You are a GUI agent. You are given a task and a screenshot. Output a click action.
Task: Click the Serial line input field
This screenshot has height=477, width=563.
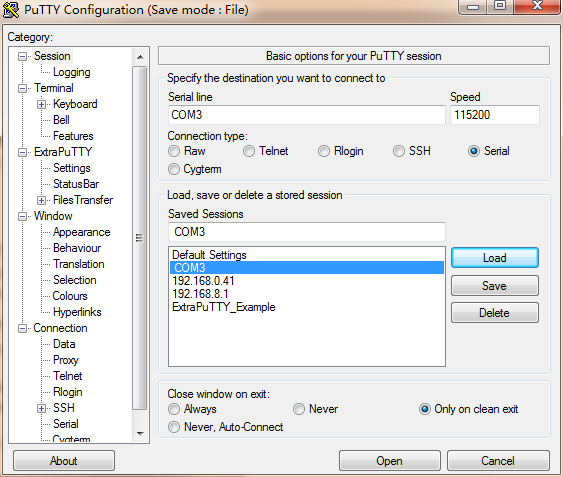(307, 115)
